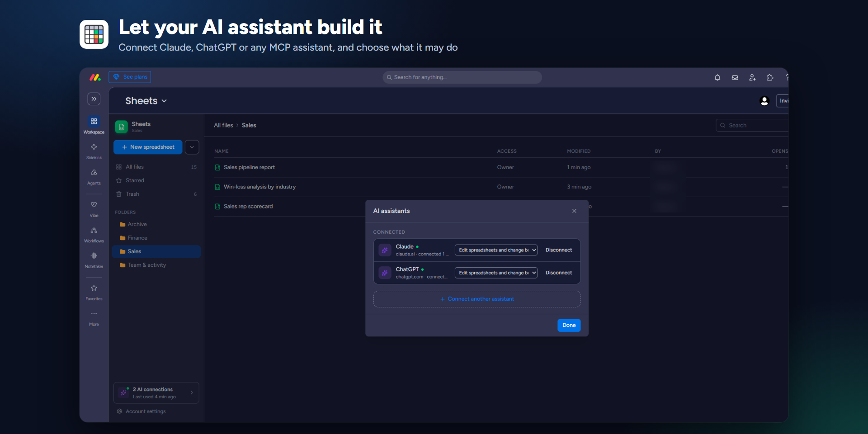The height and width of the screenshot is (434, 868).
Task: Open ChatGPT's permission dropdown
Action: [x=496, y=273]
